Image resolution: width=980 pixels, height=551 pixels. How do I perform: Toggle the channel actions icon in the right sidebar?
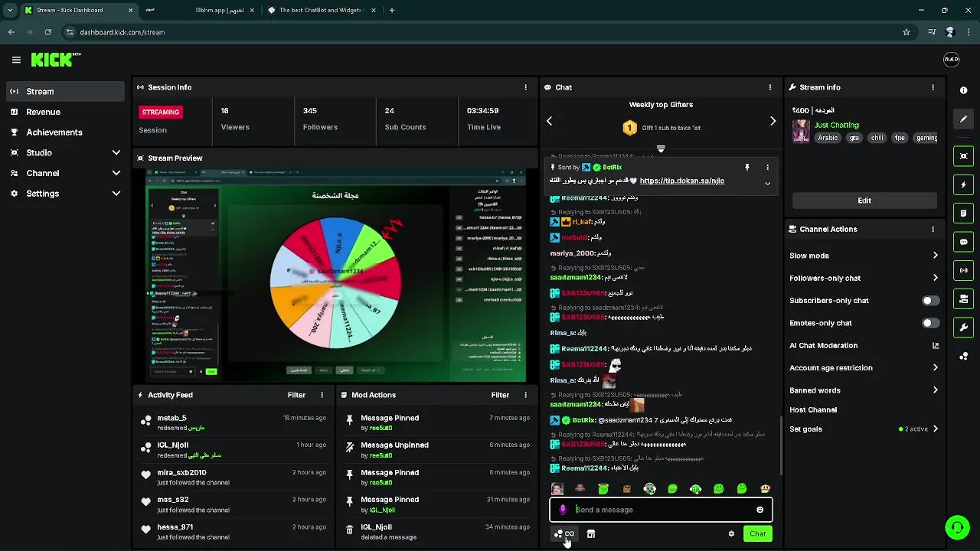(963, 299)
